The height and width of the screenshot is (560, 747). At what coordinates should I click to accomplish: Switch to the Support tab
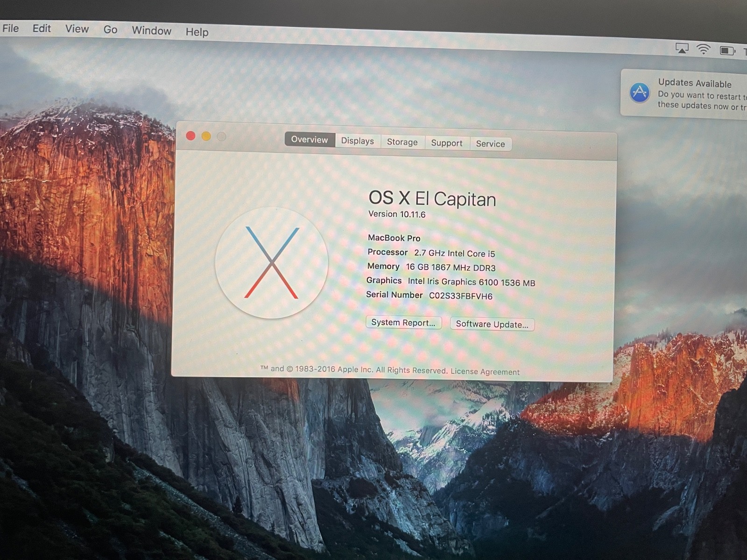(447, 143)
